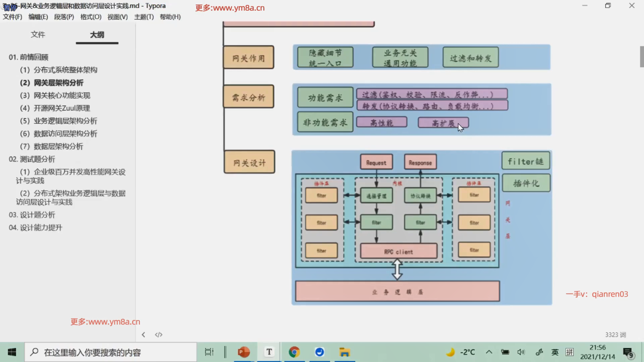Show hidden system tray icons

(489, 352)
